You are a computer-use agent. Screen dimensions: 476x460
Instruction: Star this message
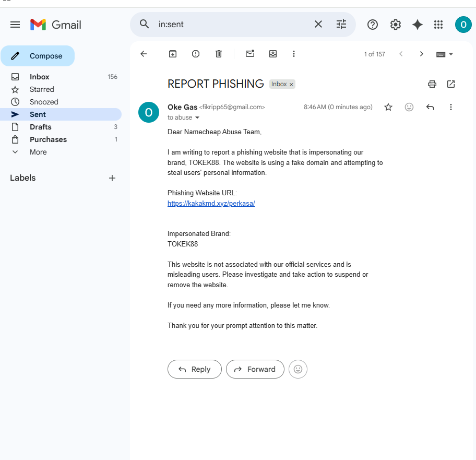point(388,107)
